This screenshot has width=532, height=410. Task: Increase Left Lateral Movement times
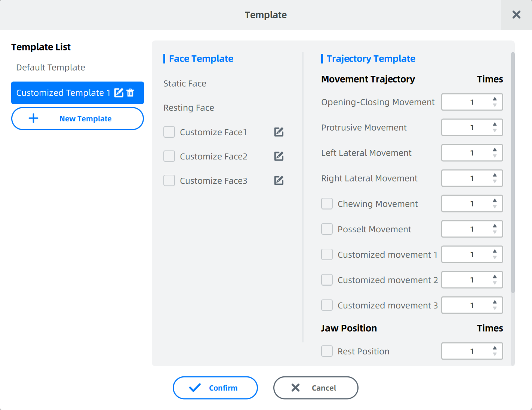pos(495,150)
